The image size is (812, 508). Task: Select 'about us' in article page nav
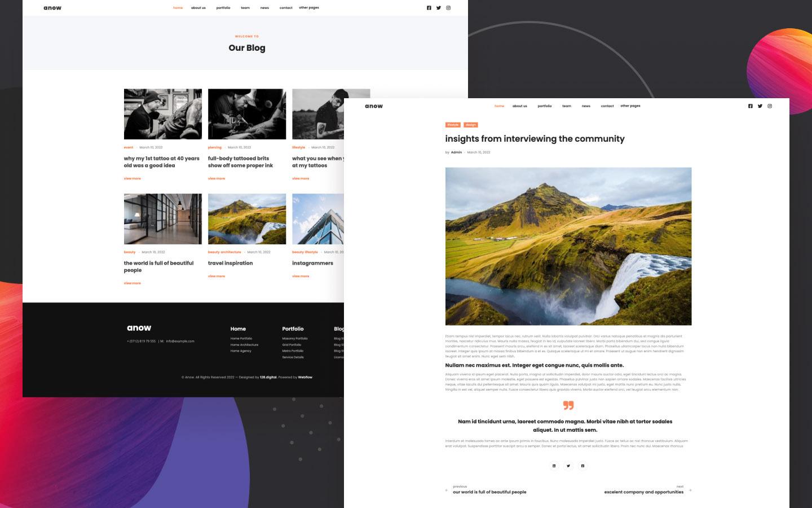coord(520,106)
